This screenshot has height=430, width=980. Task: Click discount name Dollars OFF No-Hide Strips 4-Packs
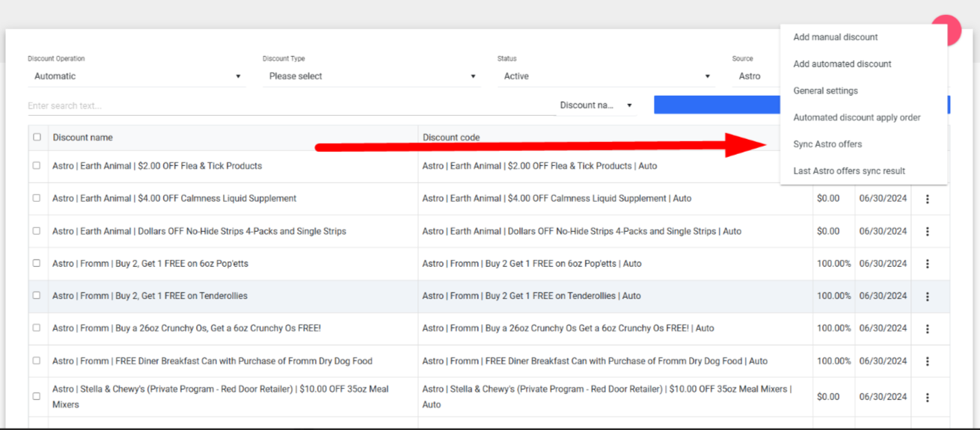tap(199, 231)
